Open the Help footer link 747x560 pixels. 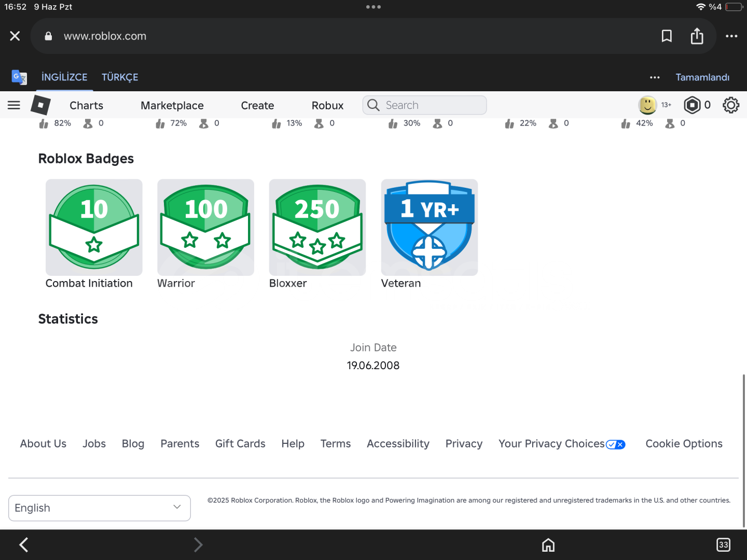tap(293, 444)
